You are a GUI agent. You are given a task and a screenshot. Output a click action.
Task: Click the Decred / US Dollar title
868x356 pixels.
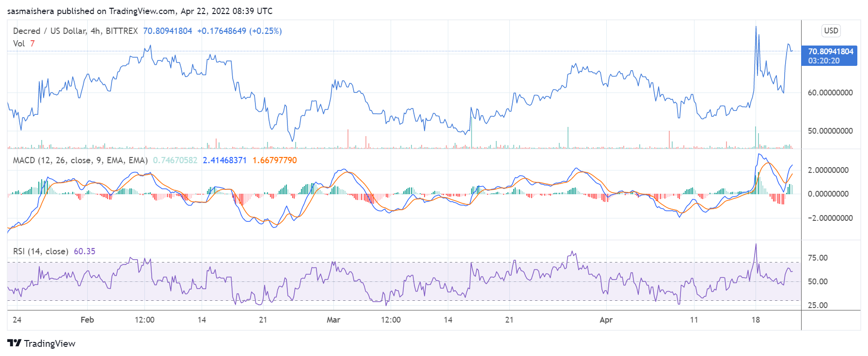[75, 31]
